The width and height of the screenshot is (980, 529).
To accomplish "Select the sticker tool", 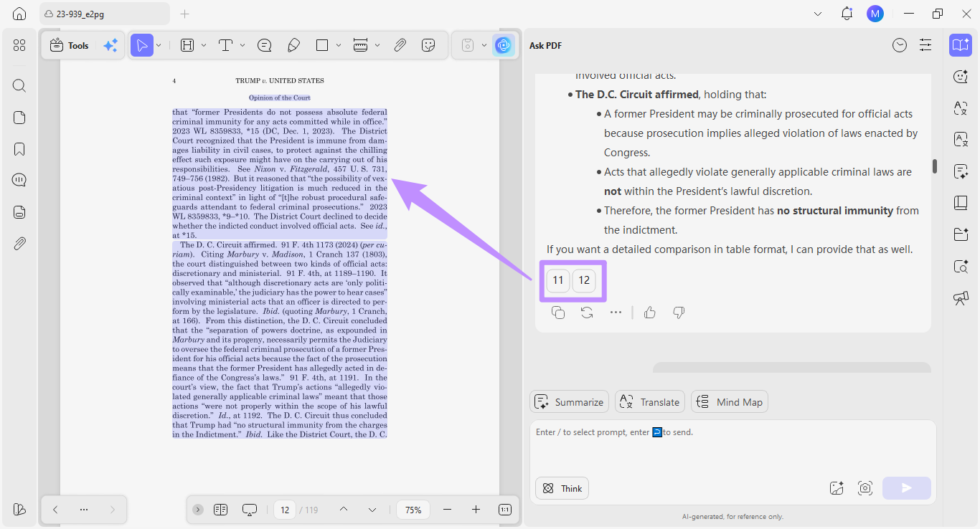I will coord(429,45).
